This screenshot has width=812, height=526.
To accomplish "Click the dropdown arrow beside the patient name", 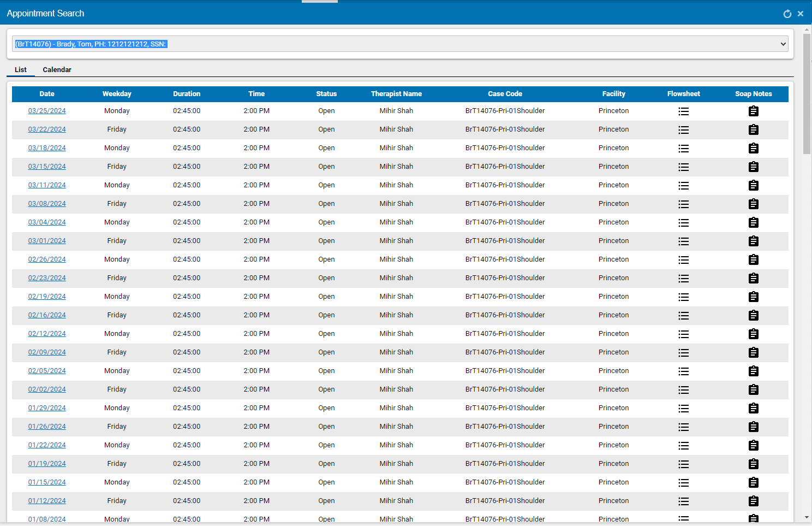I will pos(783,44).
